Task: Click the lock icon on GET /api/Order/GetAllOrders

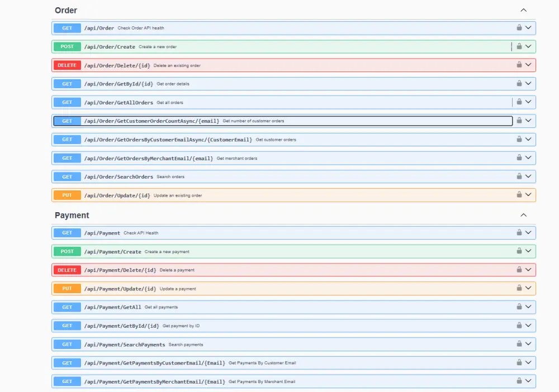Action: tap(519, 102)
